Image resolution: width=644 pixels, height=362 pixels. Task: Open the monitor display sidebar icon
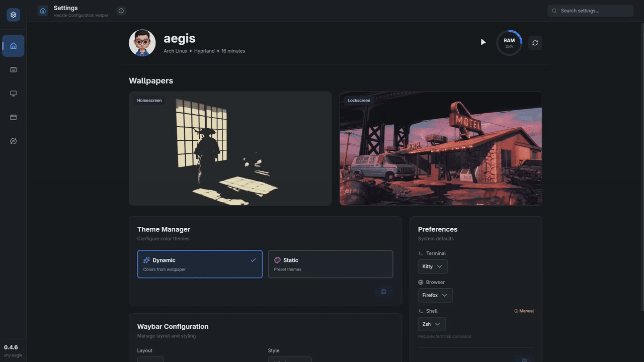pos(13,94)
